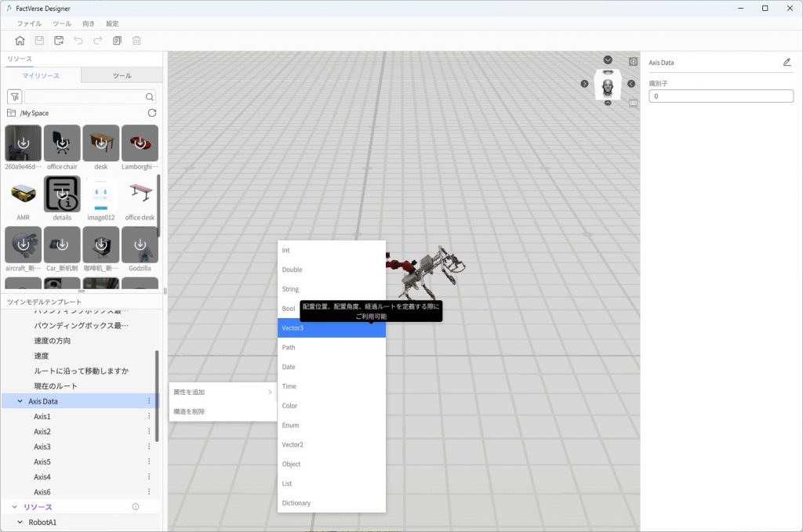Choose 構造を削除 in the context menu
This screenshot has height=532, width=803.
[x=189, y=411]
